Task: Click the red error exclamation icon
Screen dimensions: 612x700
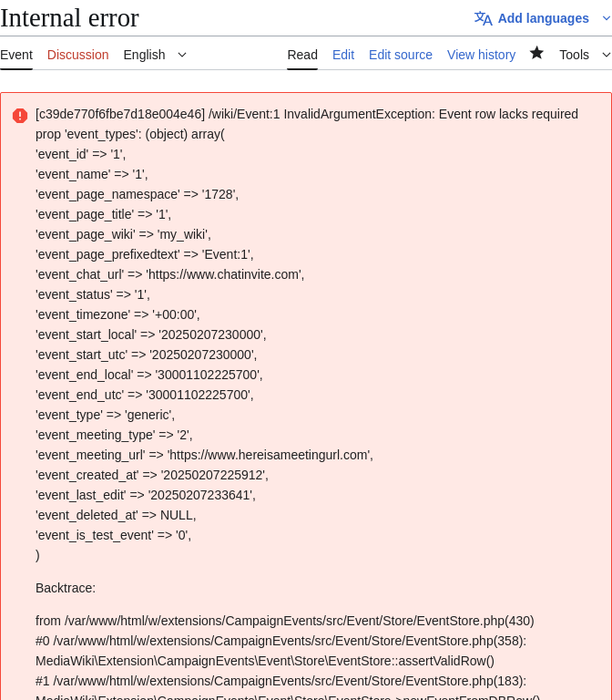Action: [20, 116]
